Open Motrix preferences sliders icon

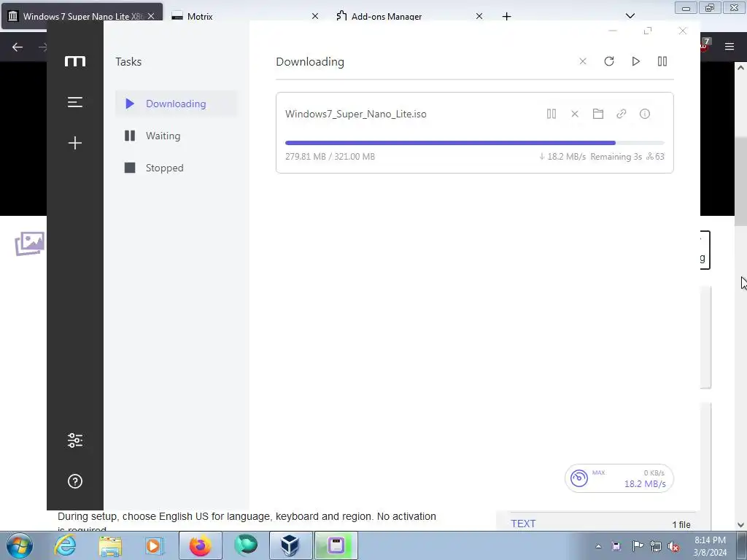click(x=75, y=440)
